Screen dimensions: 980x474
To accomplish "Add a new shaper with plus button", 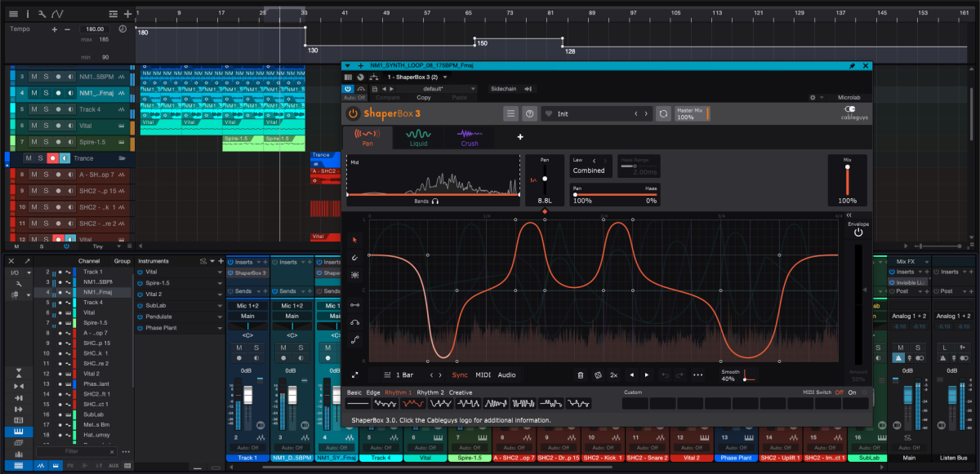I will (x=519, y=136).
